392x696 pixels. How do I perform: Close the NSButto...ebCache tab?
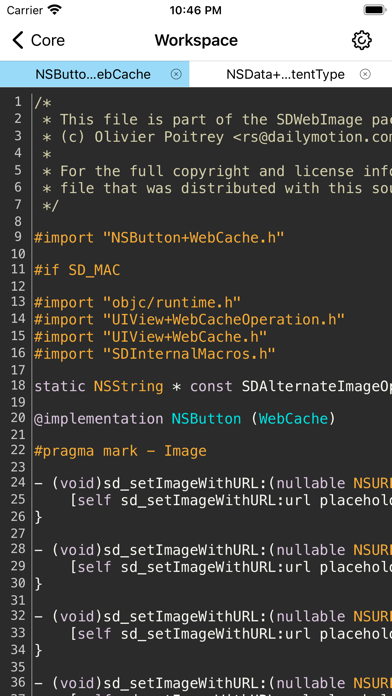click(176, 74)
